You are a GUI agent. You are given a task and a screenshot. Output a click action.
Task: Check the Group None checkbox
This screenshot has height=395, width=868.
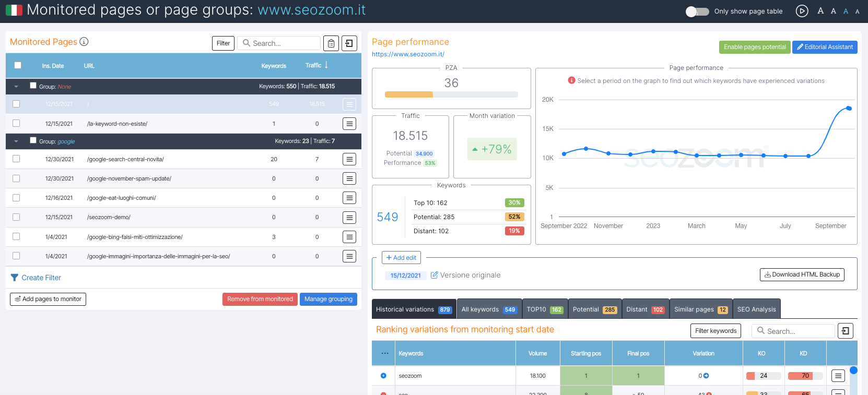(x=33, y=86)
